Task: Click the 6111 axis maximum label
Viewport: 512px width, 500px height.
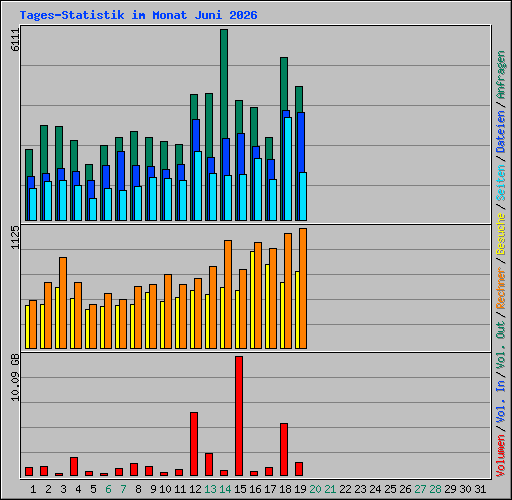Action: pyautogui.click(x=15, y=40)
